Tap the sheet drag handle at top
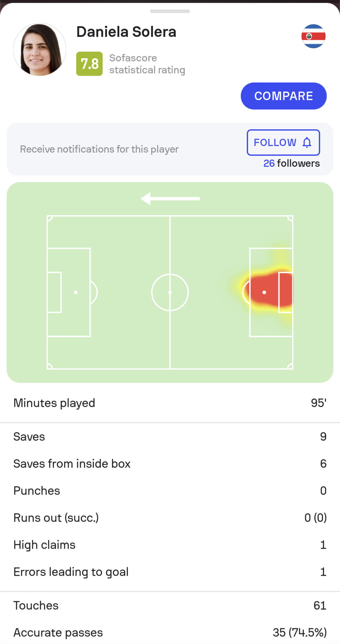The height and width of the screenshot is (644, 340). pos(170,11)
